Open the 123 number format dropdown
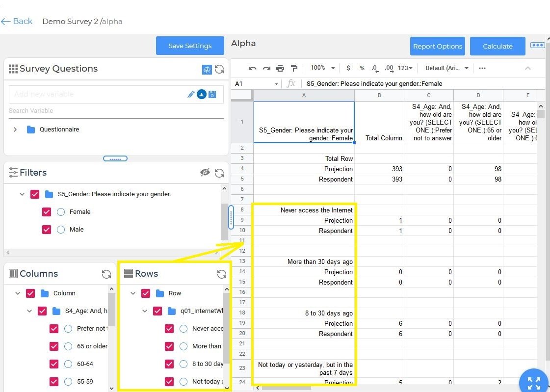Image resolution: width=550 pixels, height=392 pixels. (x=405, y=68)
